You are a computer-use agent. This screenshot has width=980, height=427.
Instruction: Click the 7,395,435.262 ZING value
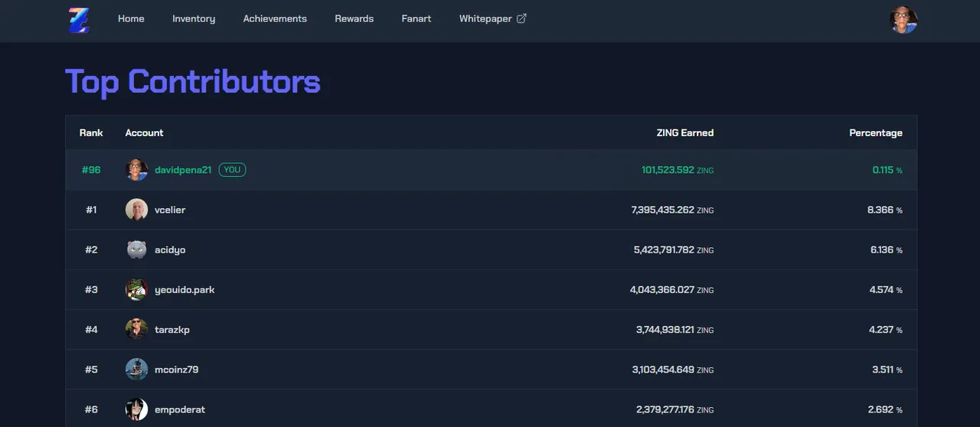click(x=673, y=210)
